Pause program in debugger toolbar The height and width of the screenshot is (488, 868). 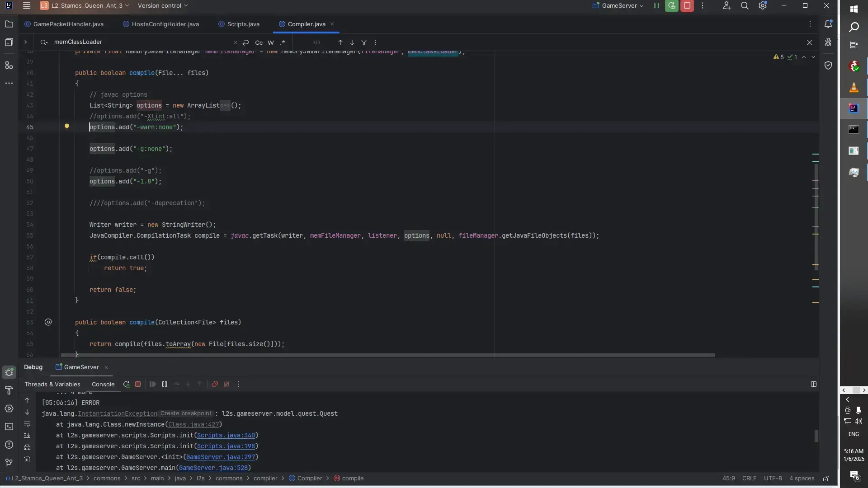click(x=165, y=385)
